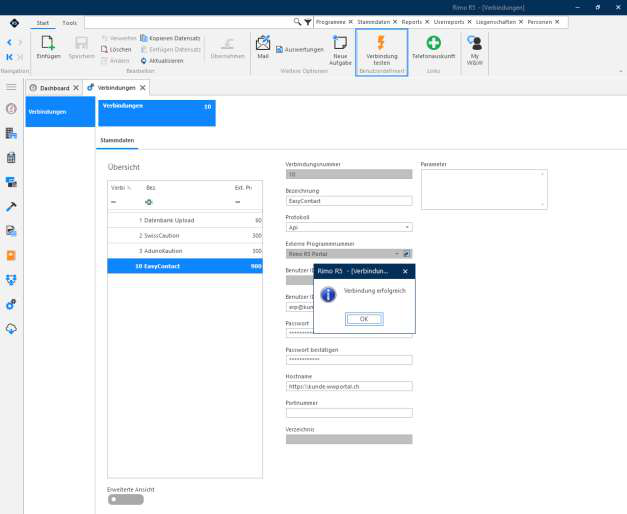Remove the Personen search filter chip
Screen dimensions: 627x514
557,22
